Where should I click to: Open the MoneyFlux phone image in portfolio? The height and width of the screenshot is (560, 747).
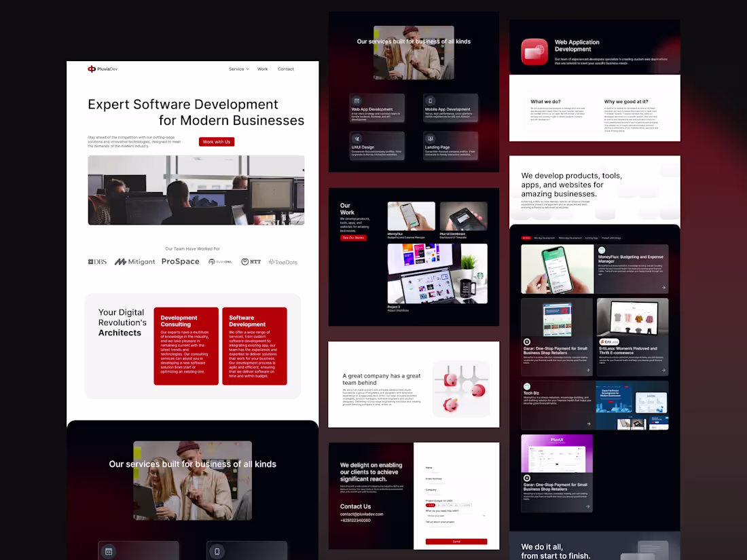[x=558, y=269]
